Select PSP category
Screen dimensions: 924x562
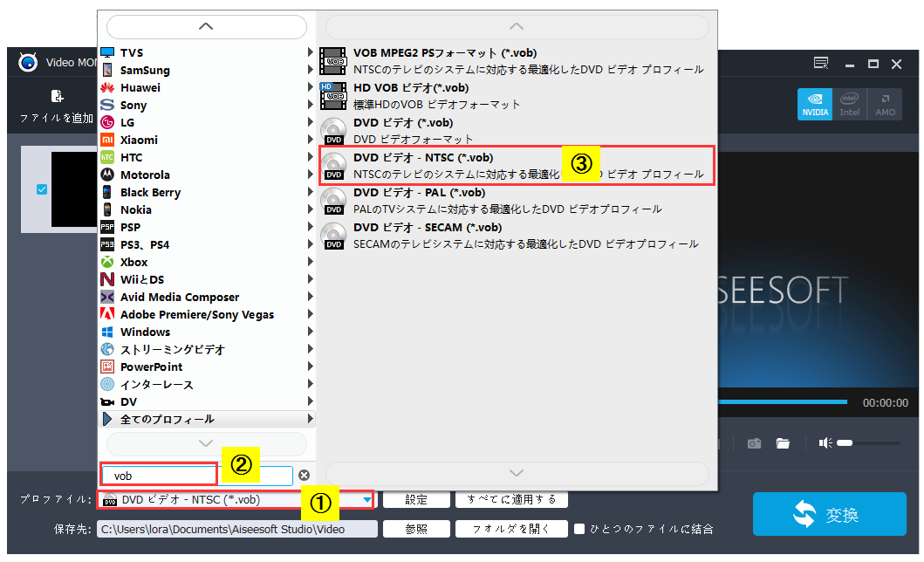(207, 227)
